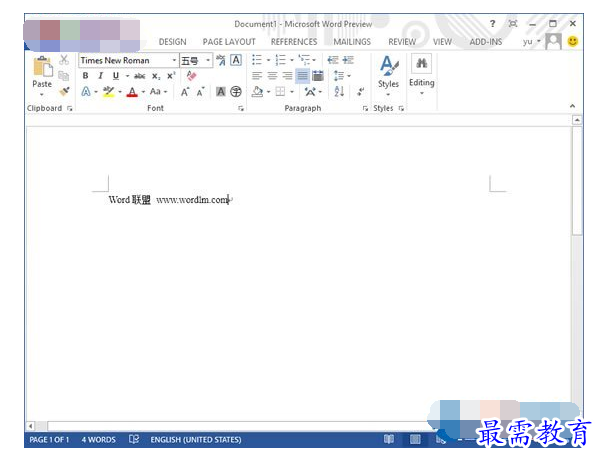The image size is (600, 464).
Task: Toggle Strikethrough abc formatting
Action: tap(140, 76)
